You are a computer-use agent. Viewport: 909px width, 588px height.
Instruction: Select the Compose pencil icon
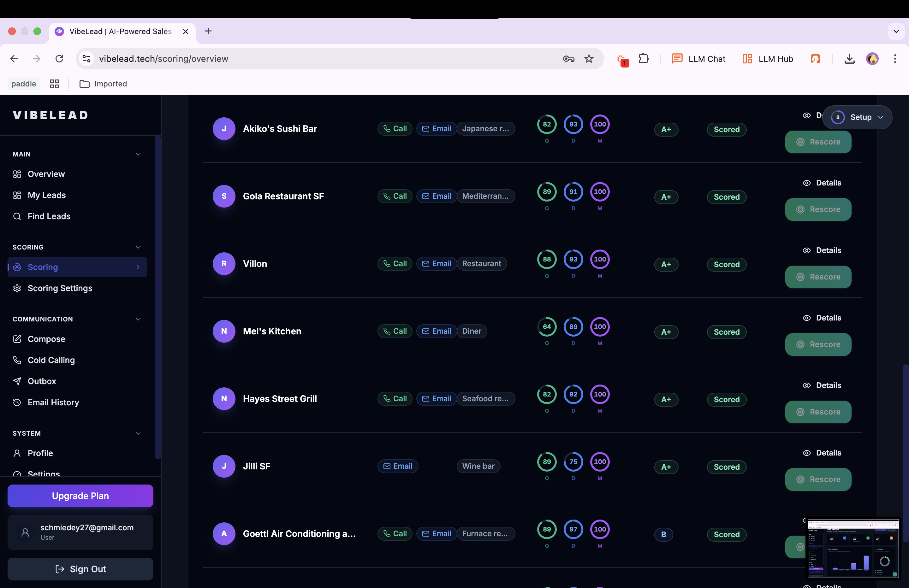click(x=17, y=339)
